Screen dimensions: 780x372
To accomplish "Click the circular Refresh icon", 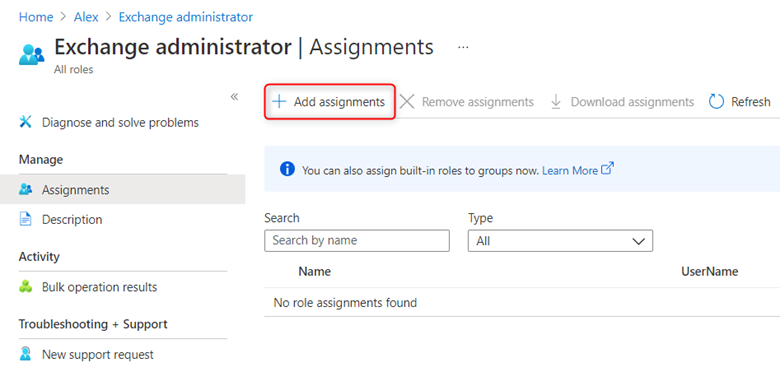I will click(x=716, y=102).
